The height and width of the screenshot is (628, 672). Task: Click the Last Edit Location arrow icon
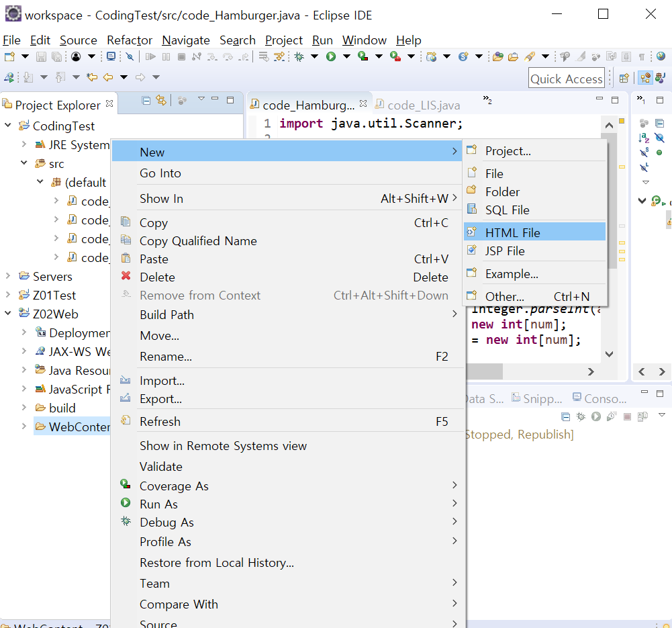tap(92, 77)
